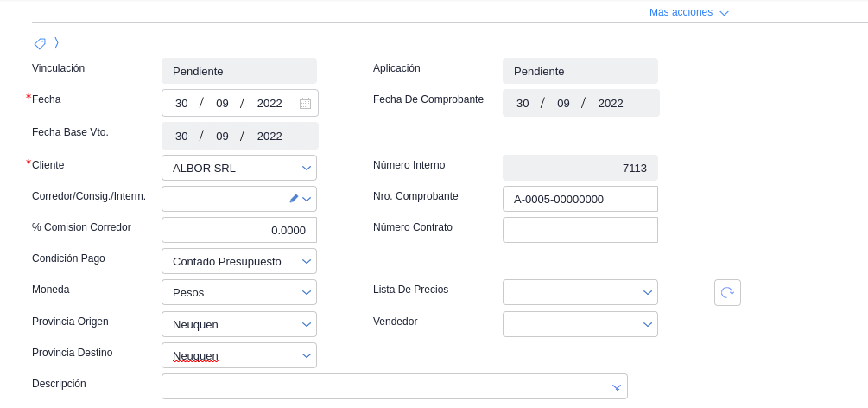The width and height of the screenshot is (868, 408).
Task: Click the % Comision Corredor field
Action: 238,230
